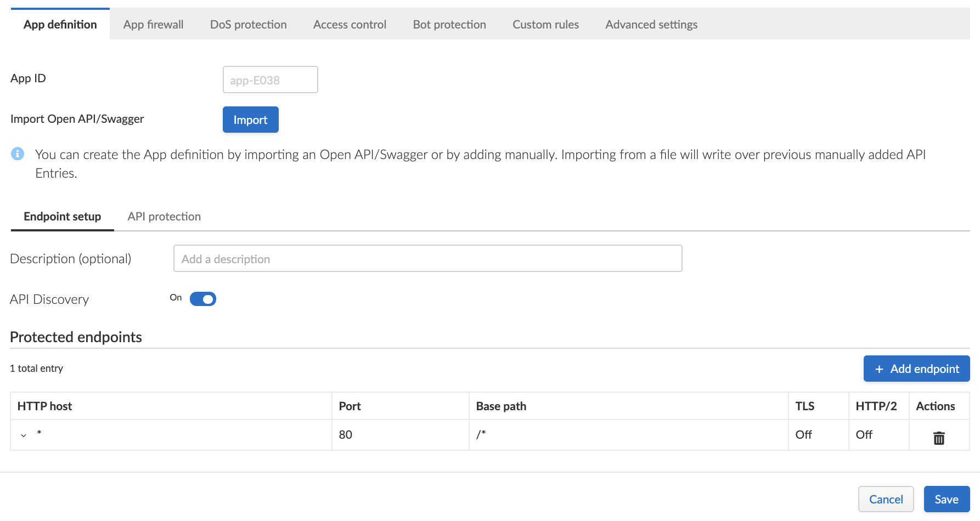Screen dimensions: 980x521
Task: Select the port value 80 cell
Action: click(401, 435)
